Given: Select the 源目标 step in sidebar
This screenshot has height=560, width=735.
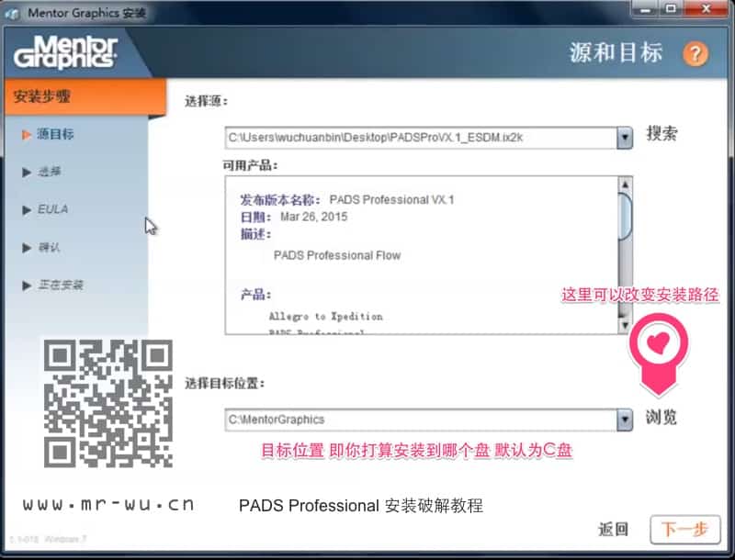Looking at the screenshot, I should click(x=55, y=134).
